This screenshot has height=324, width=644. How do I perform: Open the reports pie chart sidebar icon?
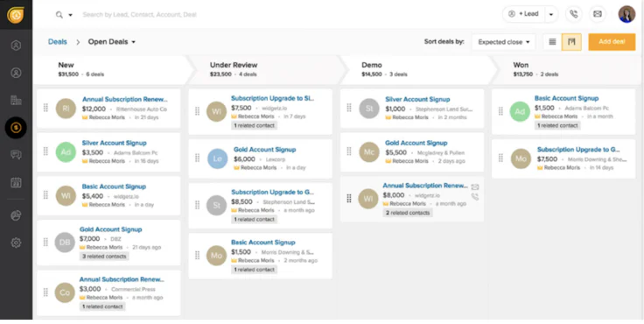[x=16, y=215]
